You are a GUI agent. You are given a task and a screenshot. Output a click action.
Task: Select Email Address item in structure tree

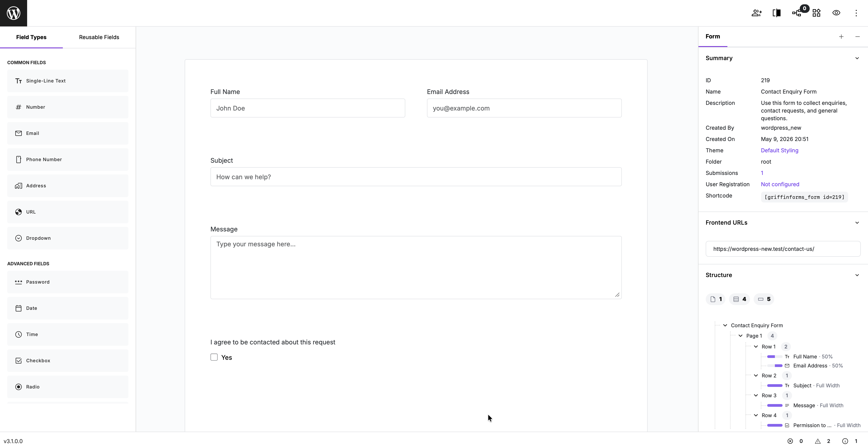(810, 366)
